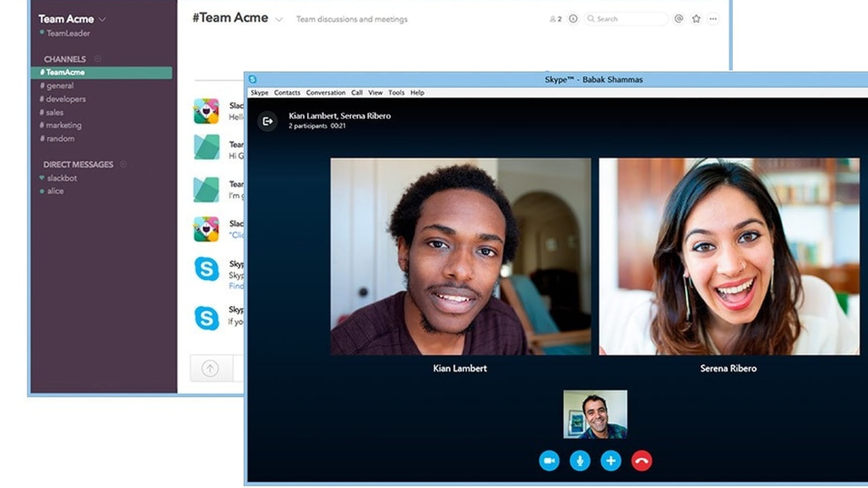Click the Slack search field
Viewport: 868px width, 488px height.
pyautogui.click(x=626, y=19)
